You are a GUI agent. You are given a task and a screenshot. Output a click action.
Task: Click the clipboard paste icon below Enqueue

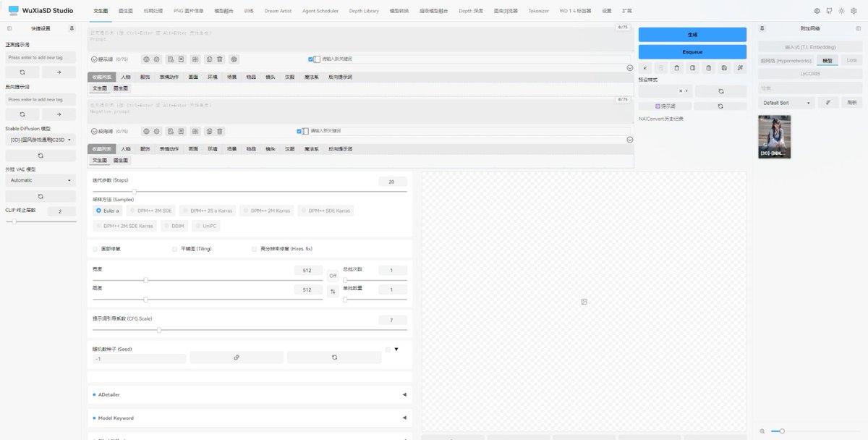708,67
